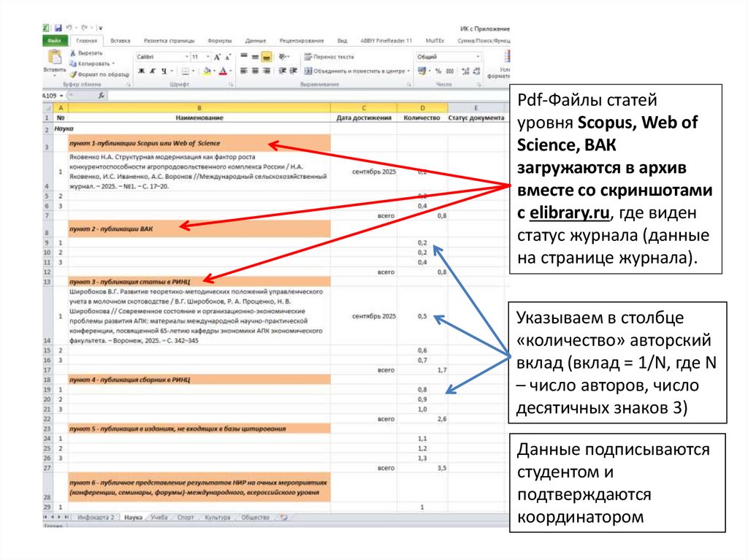The height and width of the screenshot is (560, 748).
Task: Click the Redo arrow in the quick access toolbar
Action: tap(84, 28)
